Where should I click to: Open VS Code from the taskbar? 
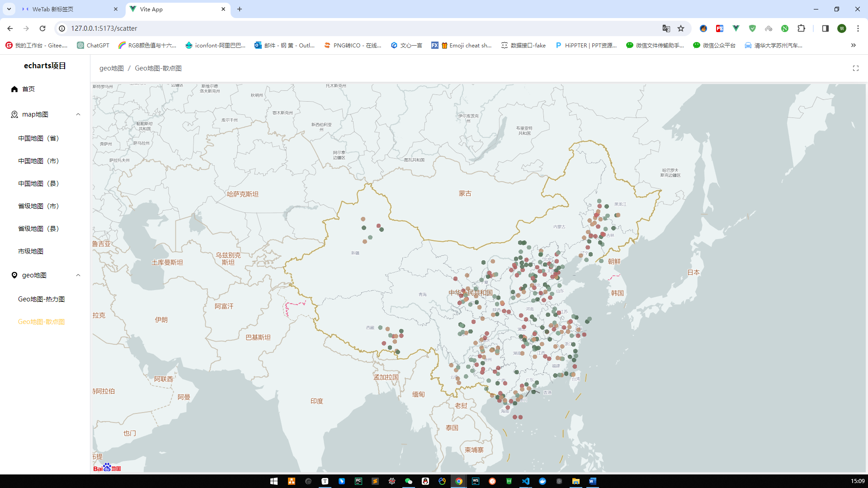click(526, 481)
